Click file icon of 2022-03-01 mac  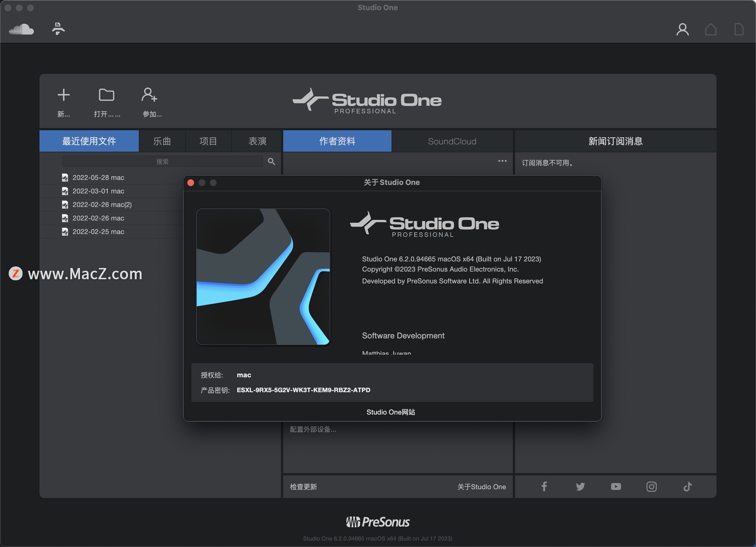65,191
